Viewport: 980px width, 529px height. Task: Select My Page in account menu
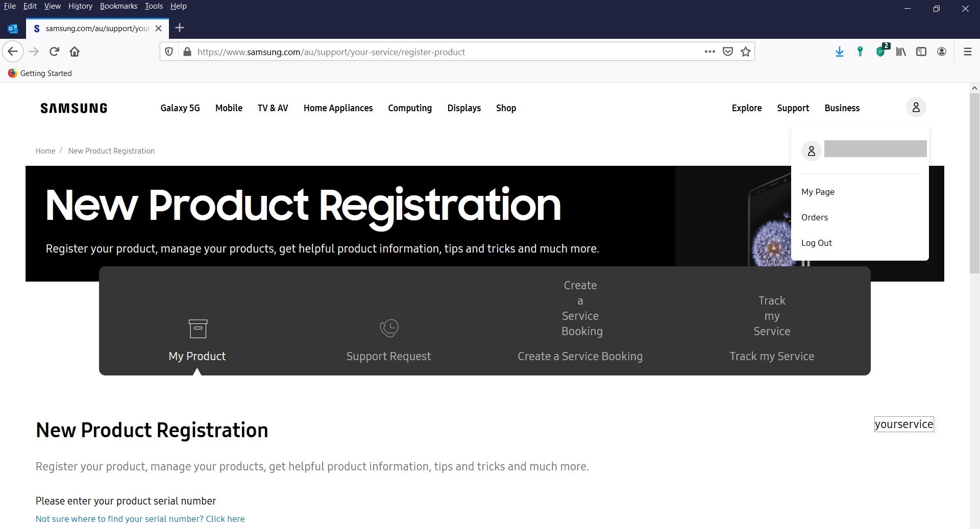(x=818, y=192)
